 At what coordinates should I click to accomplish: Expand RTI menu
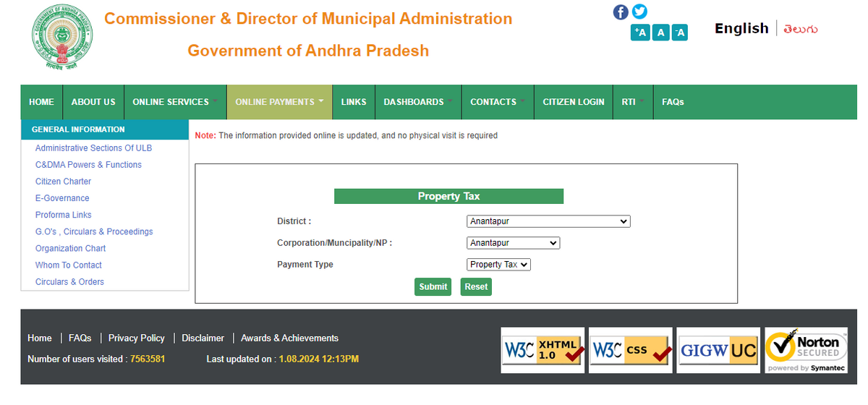click(x=633, y=102)
